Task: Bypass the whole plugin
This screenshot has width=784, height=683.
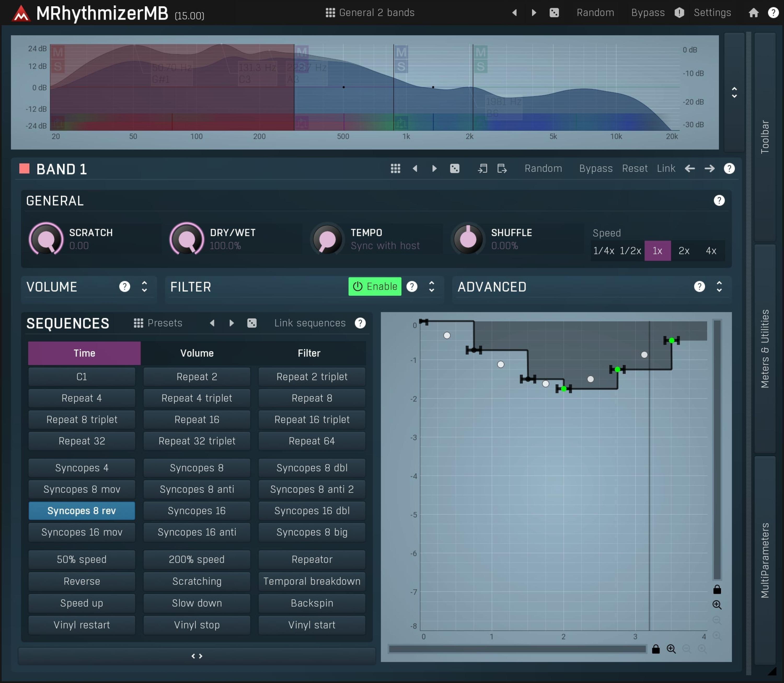Action: coord(647,13)
